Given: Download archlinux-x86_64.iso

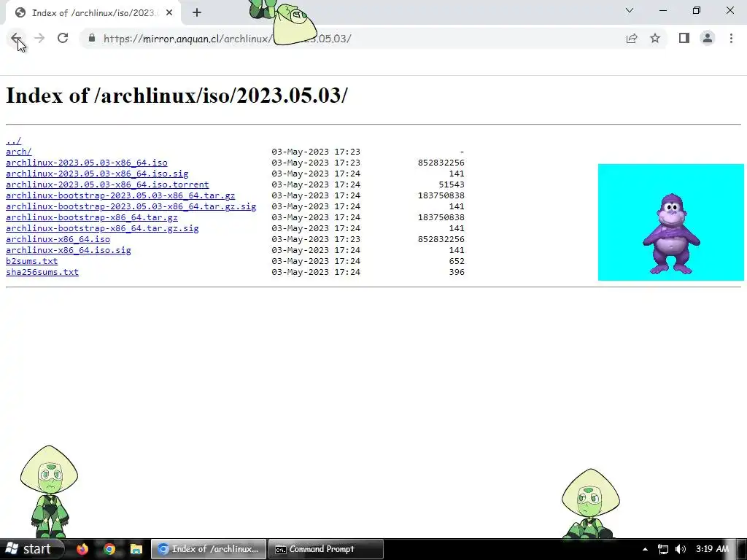Looking at the screenshot, I should (58, 239).
